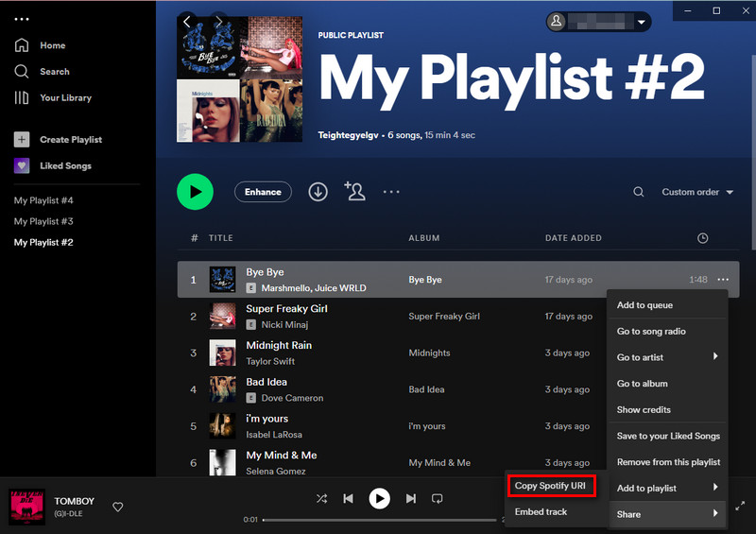The height and width of the screenshot is (534, 756).
Task: Open the Nicki Minaj artist link
Action: (284, 324)
